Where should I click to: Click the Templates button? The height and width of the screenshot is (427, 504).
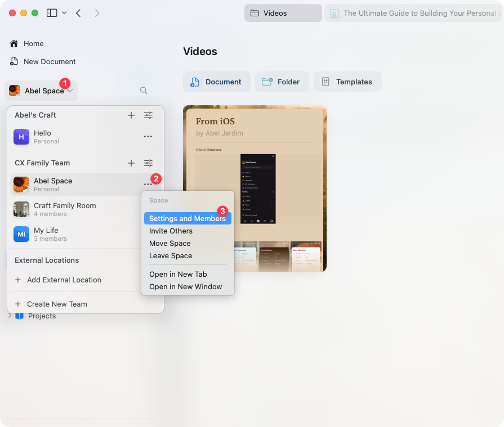click(x=347, y=82)
